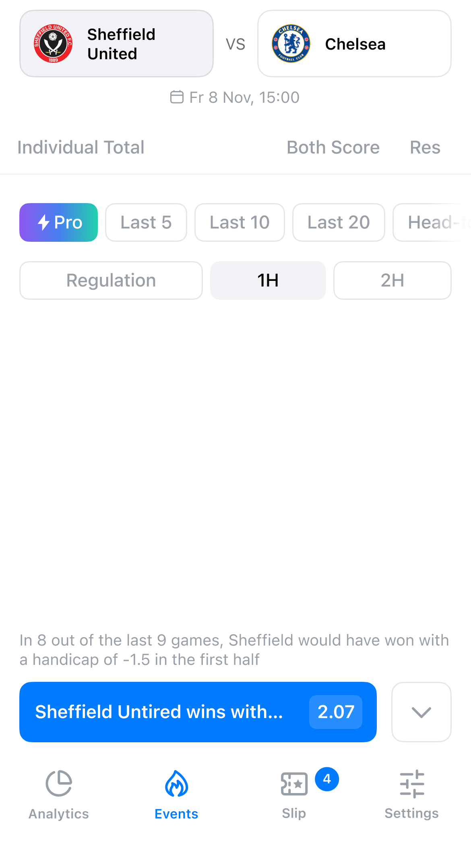471x868 pixels.
Task: Tap the blue 4 badge on Slip
Action: click(x=327, y=779)
